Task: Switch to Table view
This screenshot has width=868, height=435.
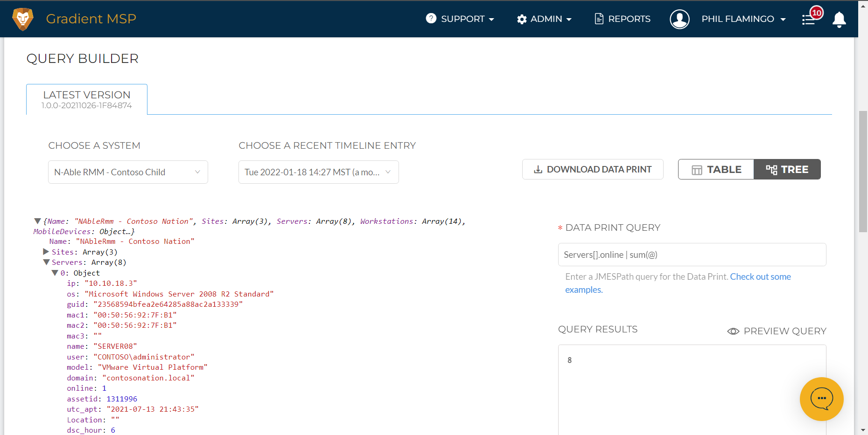Action: [x=716, y=169]
